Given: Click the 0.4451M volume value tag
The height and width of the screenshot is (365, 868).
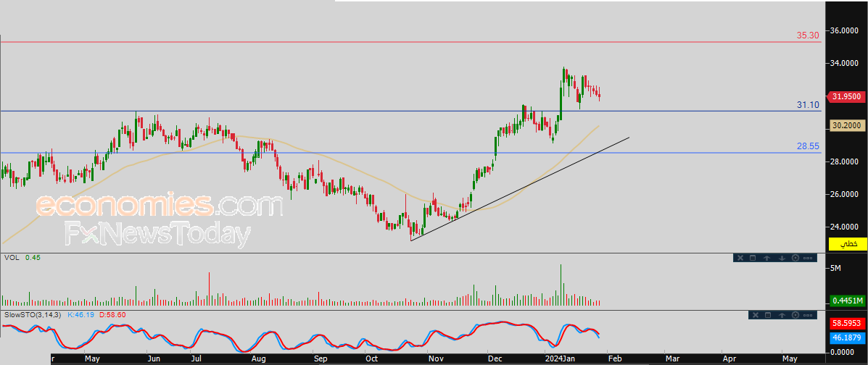Looking at the screenshot, I should pyautogui.click(x=847, y=301).
